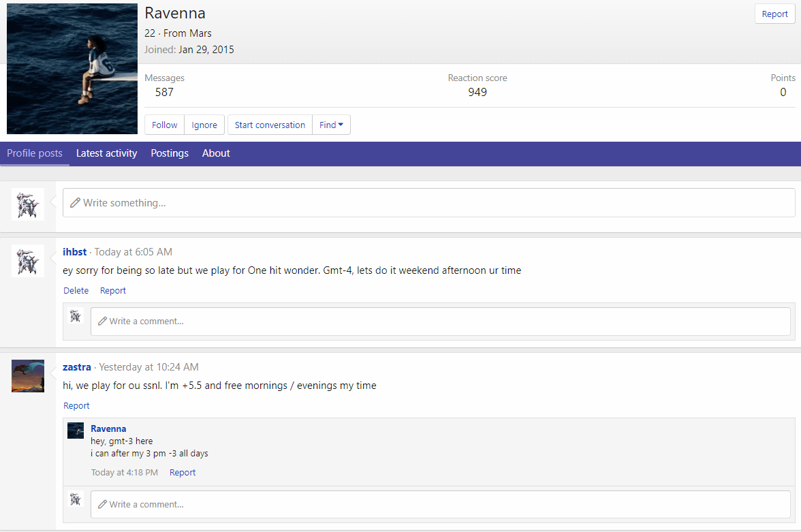Click the Ignore button
This screenshot has height=532, width=801.
[204, 125]
